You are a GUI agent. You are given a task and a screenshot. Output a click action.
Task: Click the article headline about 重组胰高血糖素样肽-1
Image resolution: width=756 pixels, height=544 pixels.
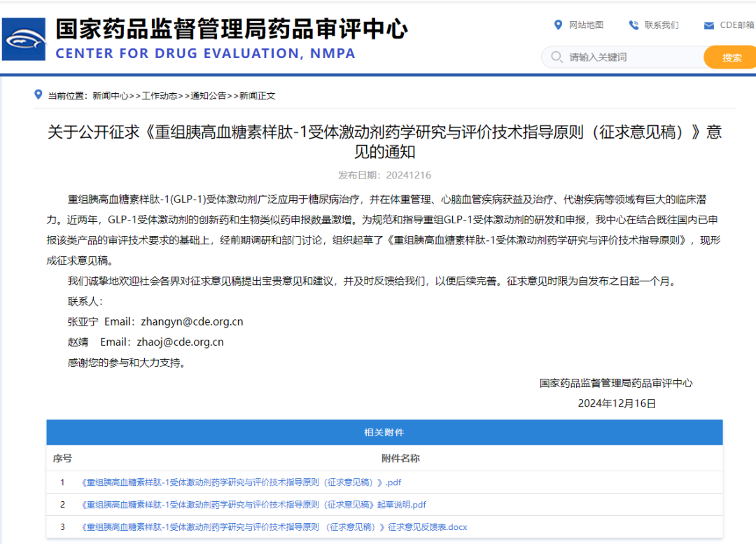pos(384,142)
